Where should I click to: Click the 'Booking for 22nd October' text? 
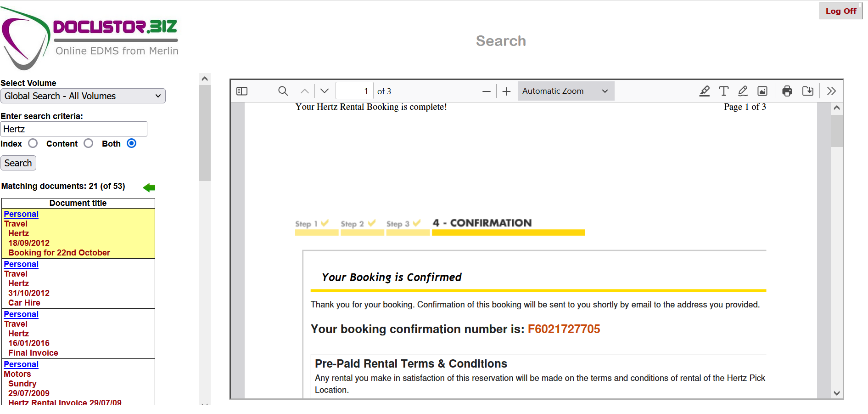tap(59, 253)
